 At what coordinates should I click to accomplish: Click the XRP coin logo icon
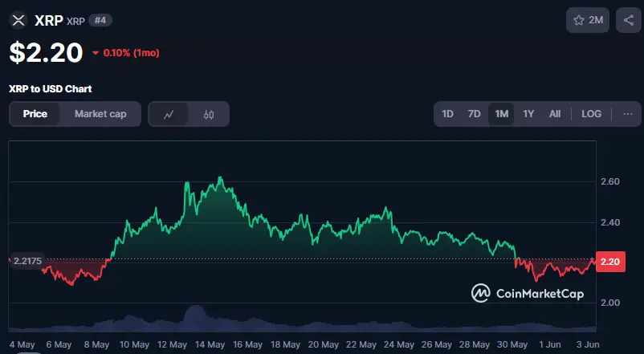pos(18,20)
